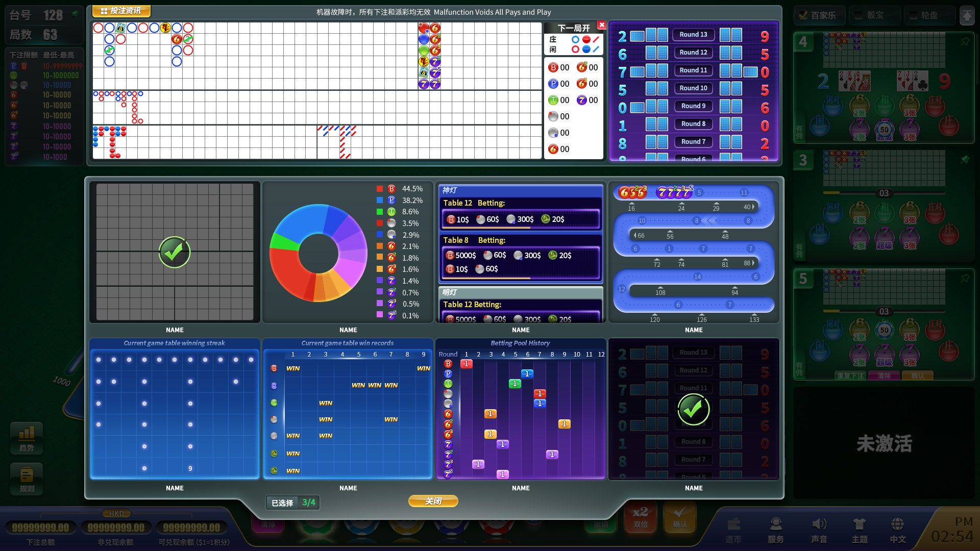Image resolution: width=980 pixels, height=551 pixels.
Task: Toggle the 百家乐 baccarat checkbox
Action: pos(803,15)
